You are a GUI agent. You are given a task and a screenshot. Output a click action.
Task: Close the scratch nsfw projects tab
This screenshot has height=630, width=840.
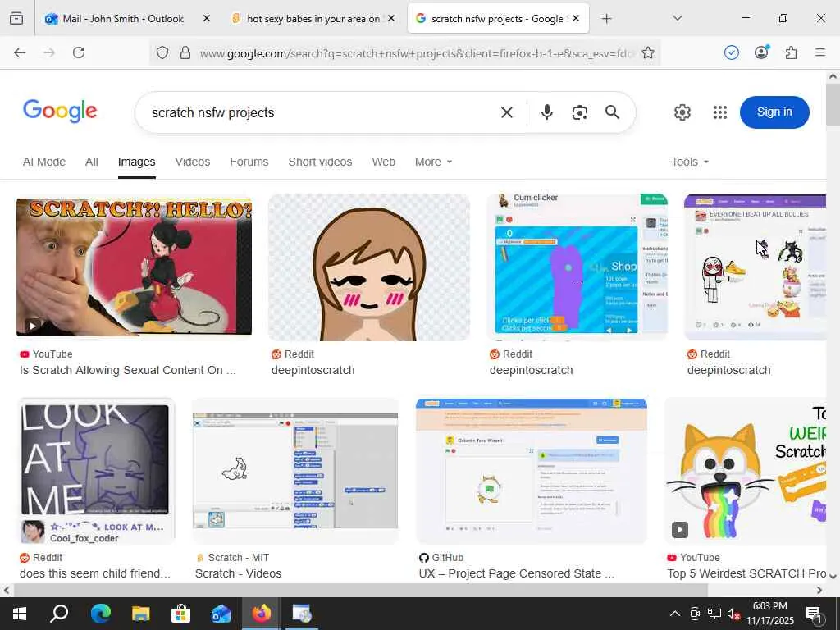(576, 18)
